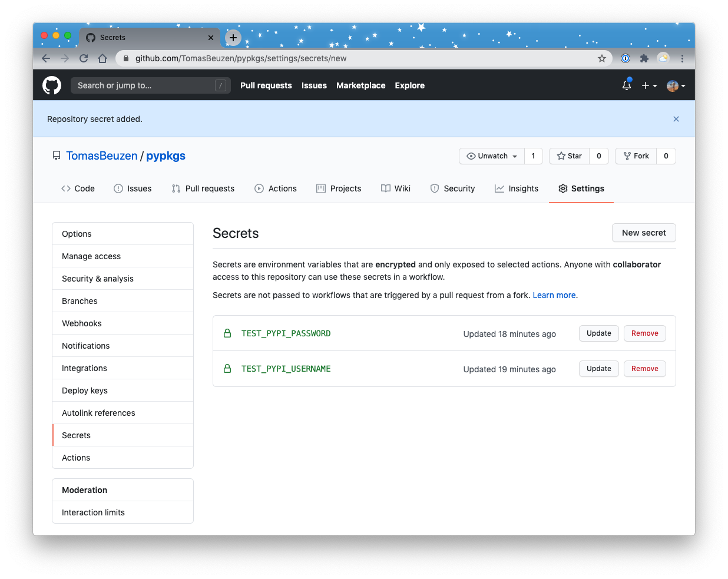The image size is (728, 579).
Task: Click the TEST_PYPI_USERNAME secret name
Action: pos(286,369)
